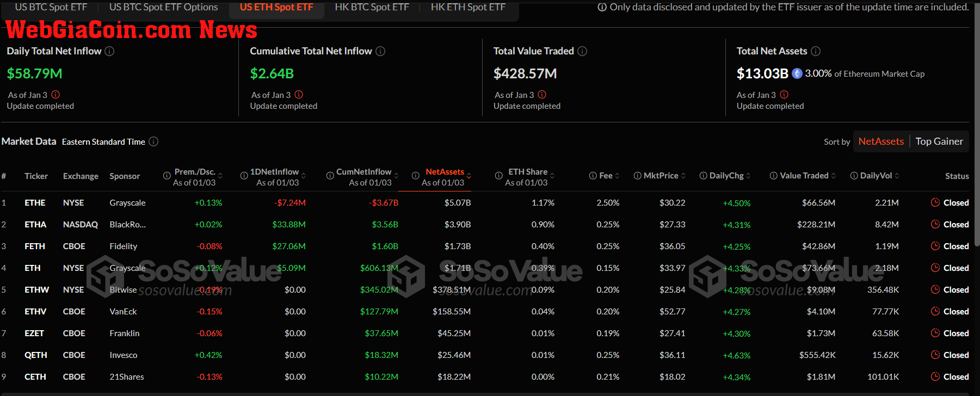Click Ethereum logo icon beside 3.00%
The width and height of the screenshot is (980, 396).
tap(797, 73)
